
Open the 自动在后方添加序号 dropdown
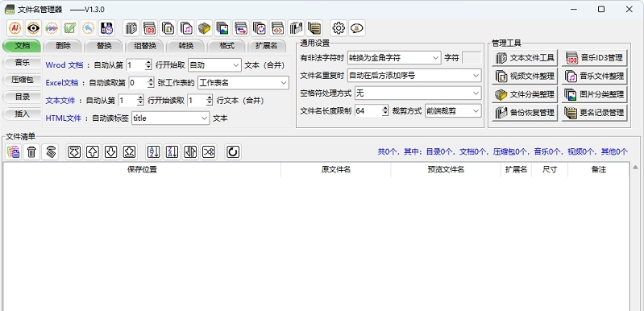414,76
